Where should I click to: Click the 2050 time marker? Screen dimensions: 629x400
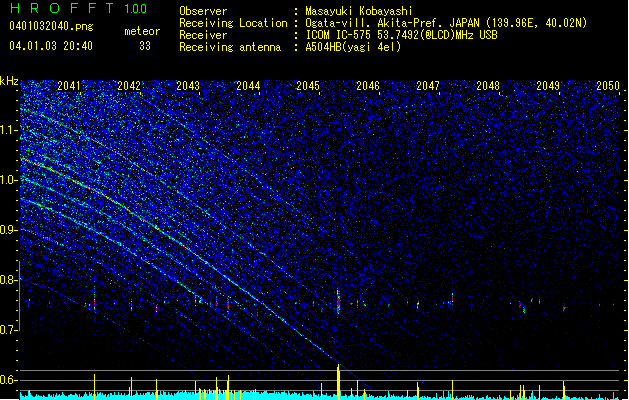coord(608,85)
